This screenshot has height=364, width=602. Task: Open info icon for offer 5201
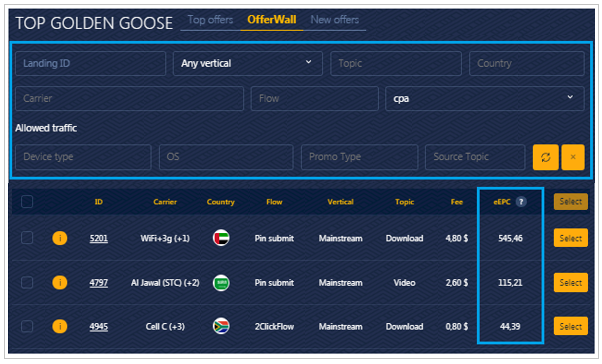(x=60, y=238)
